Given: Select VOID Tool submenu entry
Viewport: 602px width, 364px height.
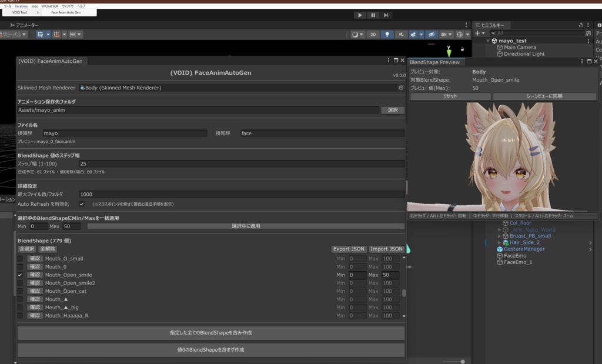Looking at the screenshot, I should pos(22,12).
